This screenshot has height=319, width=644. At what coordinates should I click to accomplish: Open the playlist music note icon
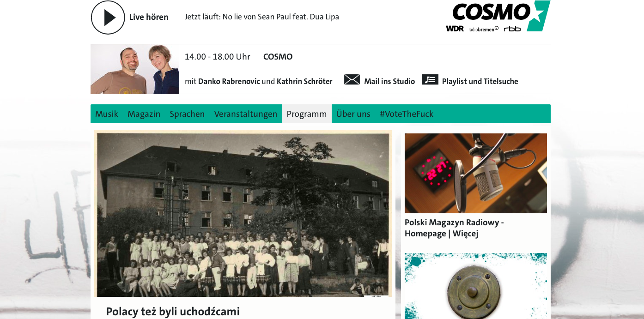[x=430, y=79]
